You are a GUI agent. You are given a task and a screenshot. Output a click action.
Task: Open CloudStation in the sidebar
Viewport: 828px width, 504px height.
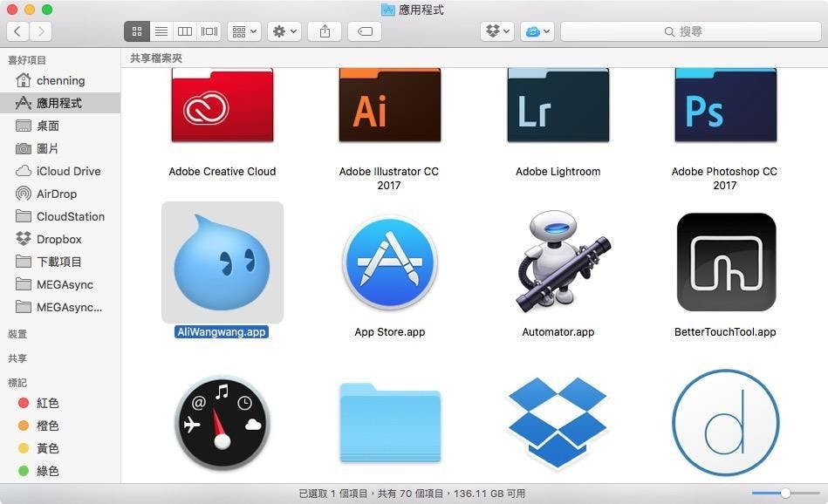pyautogui.click(x=60, y=216)
